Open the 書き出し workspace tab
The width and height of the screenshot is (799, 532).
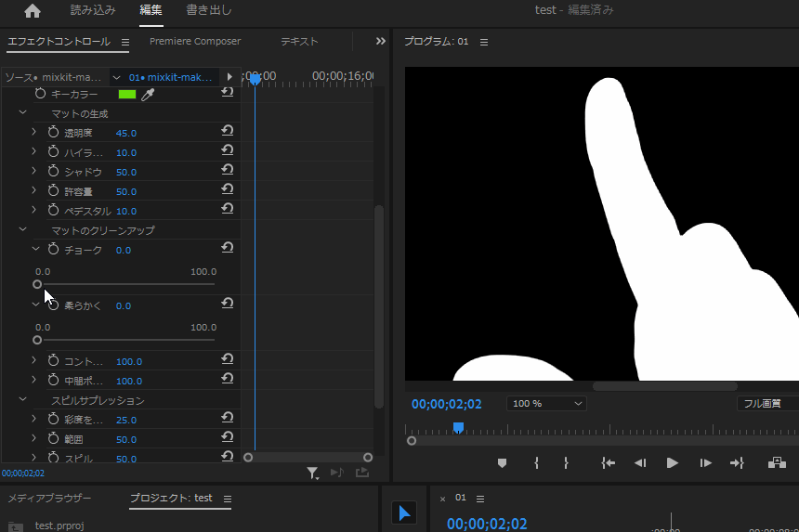coord(209,10)
